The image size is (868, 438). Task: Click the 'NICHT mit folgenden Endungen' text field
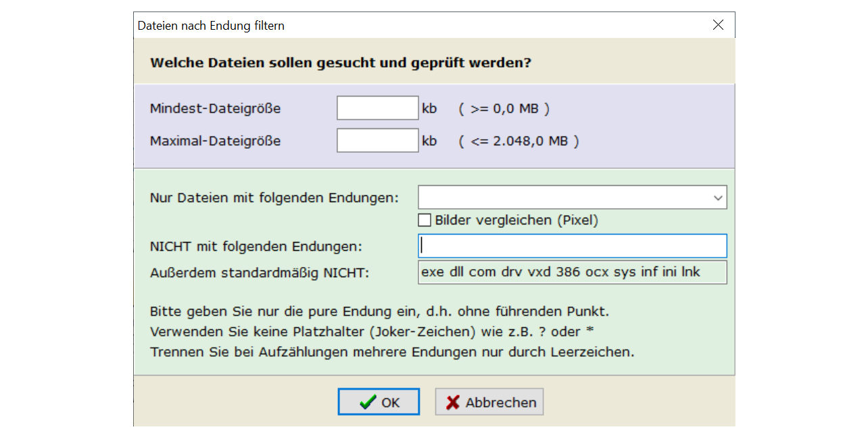coord(572,245)
